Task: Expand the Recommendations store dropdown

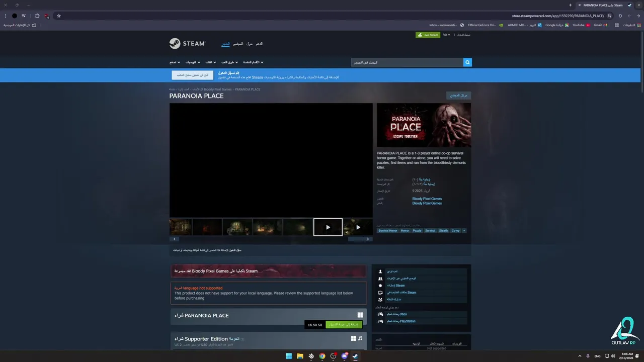Action: click(x=193, y=62)
